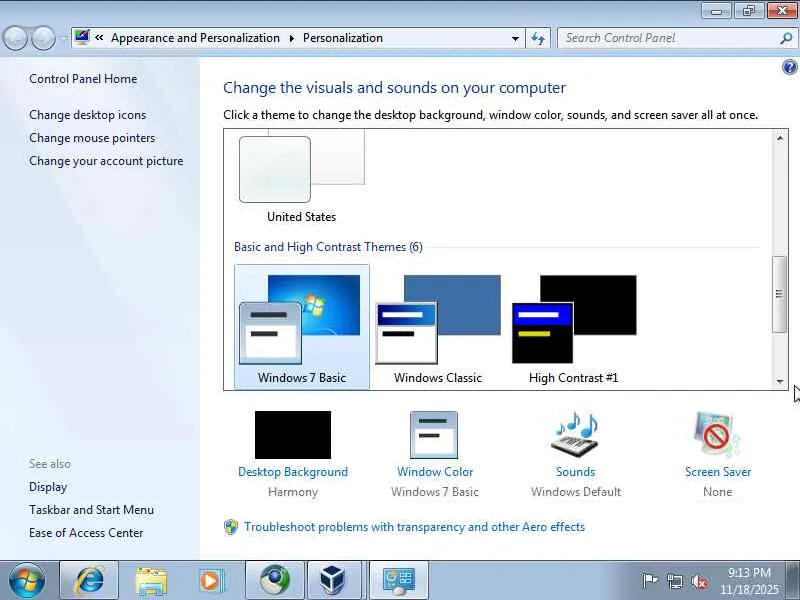Click the Screen Saver text link
The image size is (800, 600).
click(718, 472)
